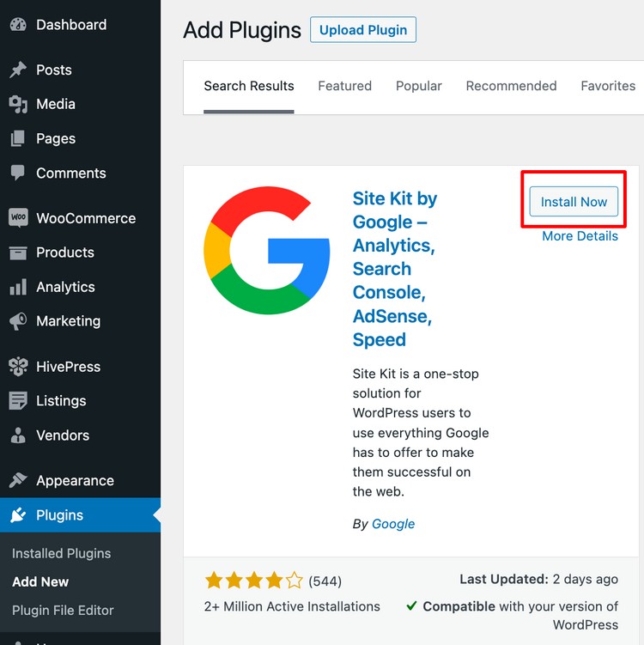Click the Posts pushpin icon
Screen dimensions: 644x645
[18, 70]
